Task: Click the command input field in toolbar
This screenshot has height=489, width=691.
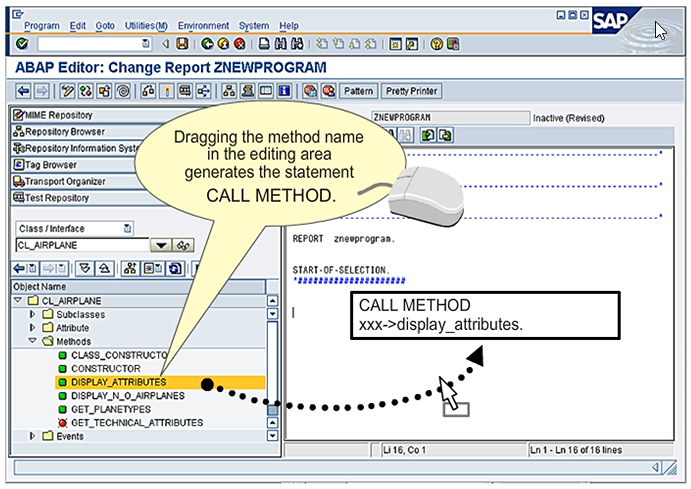Action: [92, 44]
